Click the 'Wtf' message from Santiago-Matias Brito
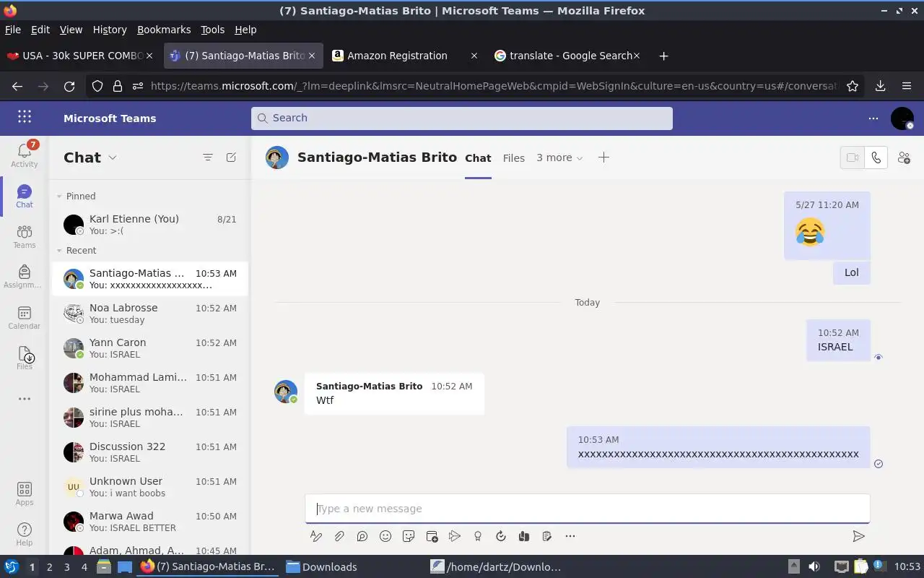Screen dimensions: 924x578 [394, 394]
